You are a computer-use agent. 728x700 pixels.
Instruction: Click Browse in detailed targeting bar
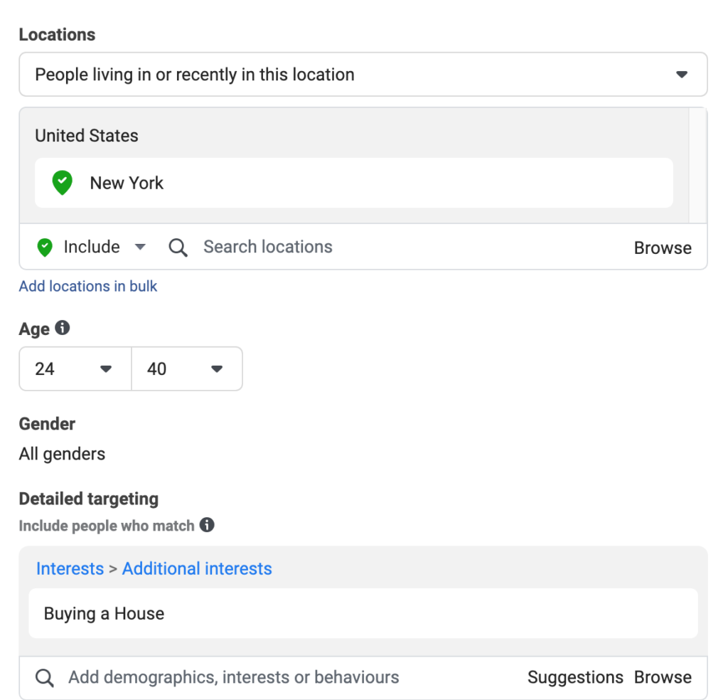pos(663,677)
